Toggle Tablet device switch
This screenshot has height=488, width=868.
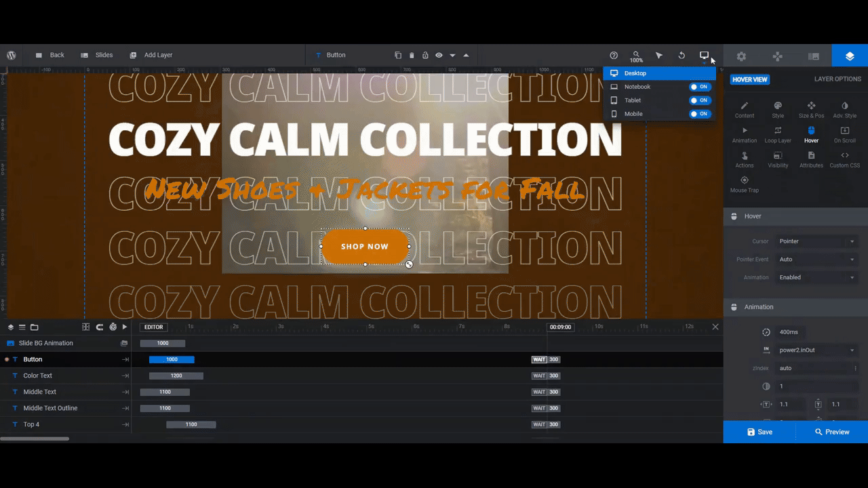[699, 100]
